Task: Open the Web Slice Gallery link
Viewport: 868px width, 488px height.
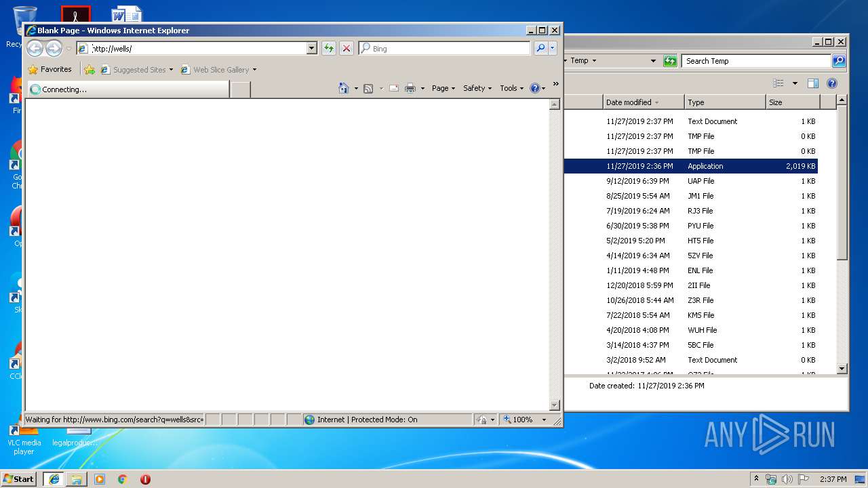Action: pos(218,69)
